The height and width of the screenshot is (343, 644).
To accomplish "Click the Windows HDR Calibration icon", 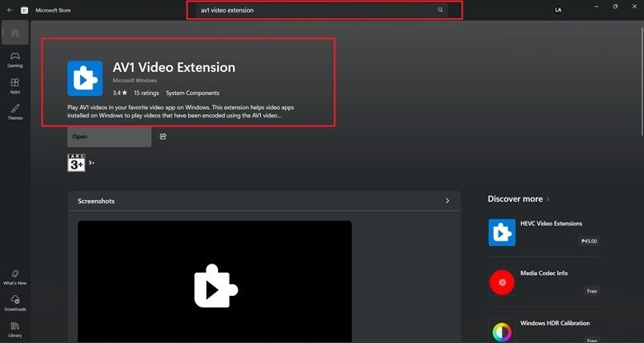I will 502,331.
